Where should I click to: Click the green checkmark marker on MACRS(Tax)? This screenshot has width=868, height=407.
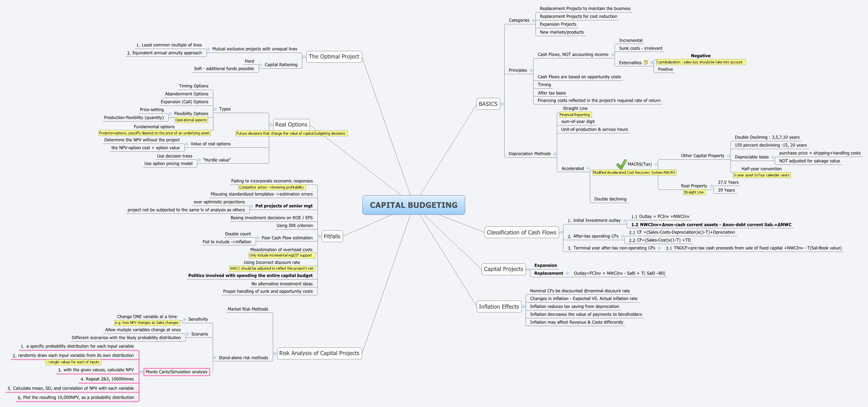coord(621,164)
